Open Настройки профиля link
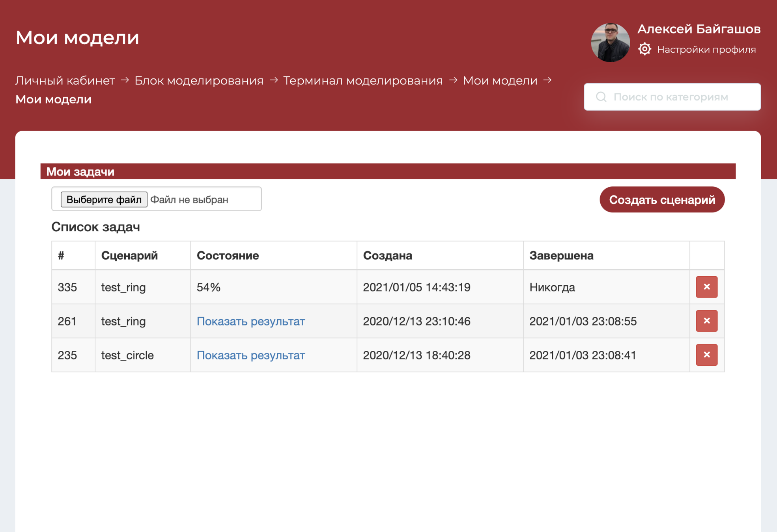This screenshot has width=777, height=532. coord(706,50)
